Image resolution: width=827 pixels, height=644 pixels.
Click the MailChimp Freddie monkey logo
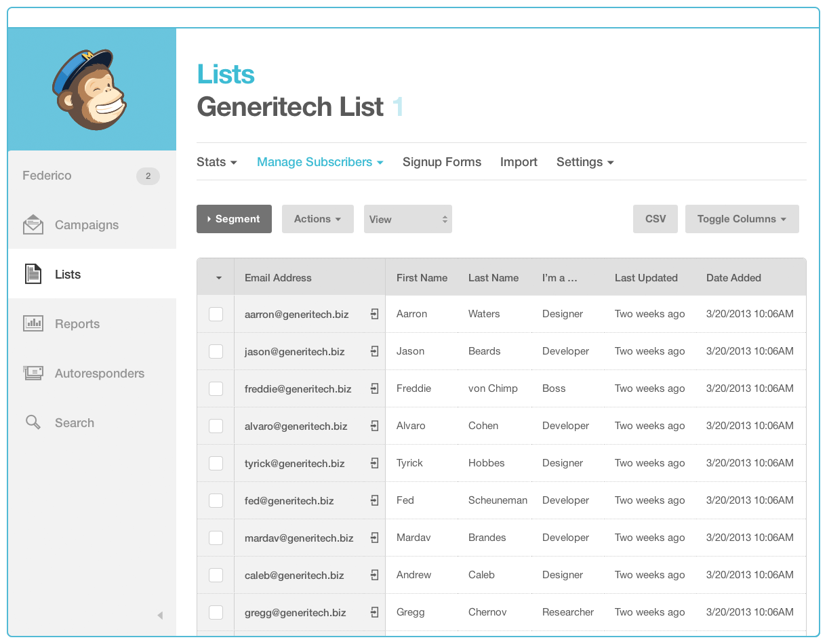[89, 89]
